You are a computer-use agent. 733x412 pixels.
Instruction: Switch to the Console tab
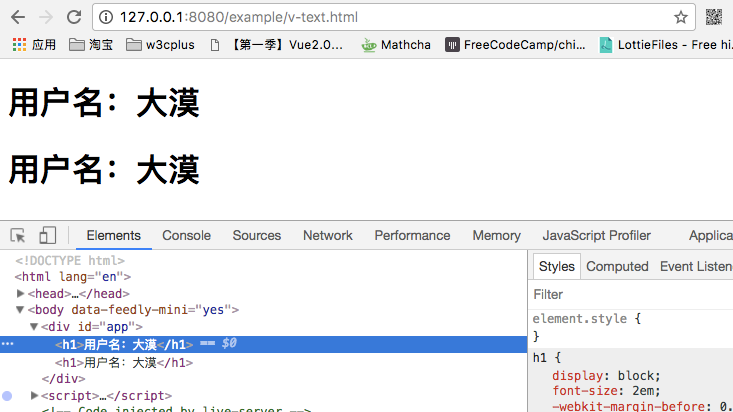[x=187, y=235]
